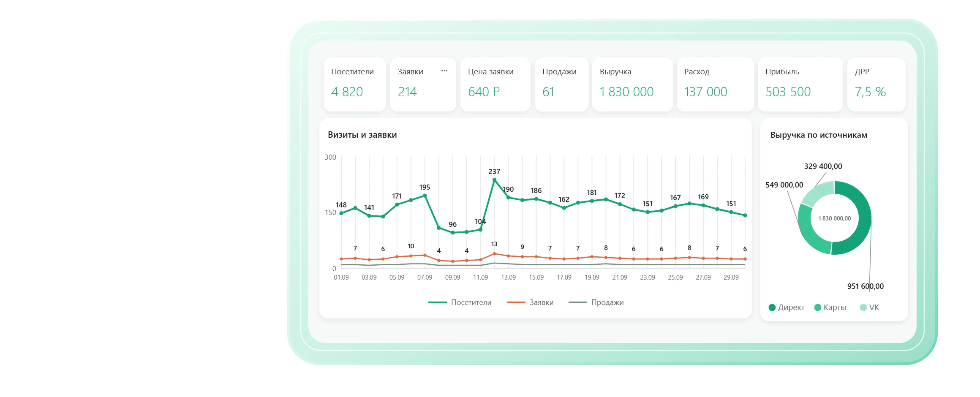Click the Цена заявки value 640 ₽

484,92
